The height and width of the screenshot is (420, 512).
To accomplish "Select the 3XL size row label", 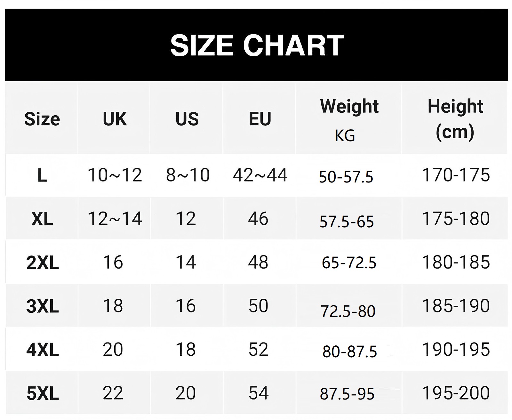I will click(x=43, y=306).
